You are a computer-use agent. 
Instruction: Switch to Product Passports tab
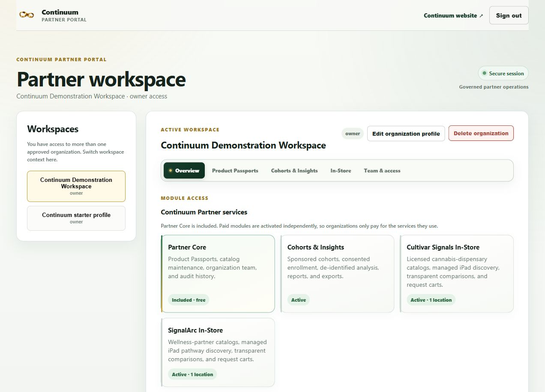[235, 170]
